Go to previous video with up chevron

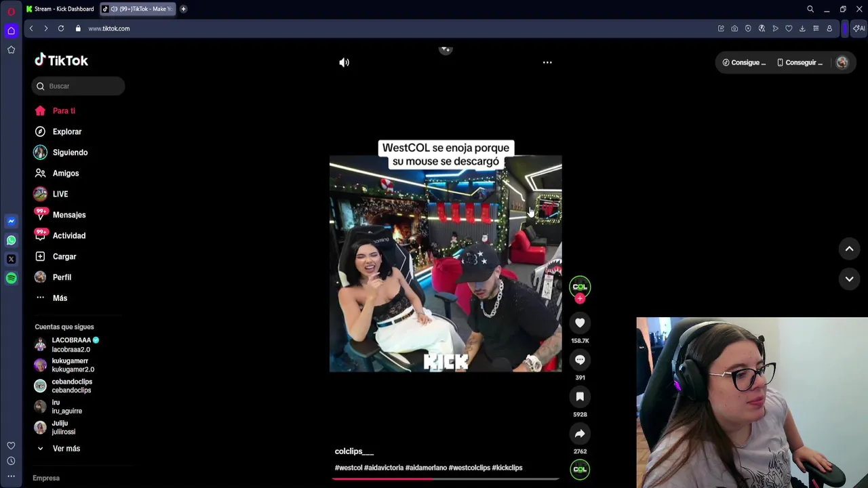(849, 249)
